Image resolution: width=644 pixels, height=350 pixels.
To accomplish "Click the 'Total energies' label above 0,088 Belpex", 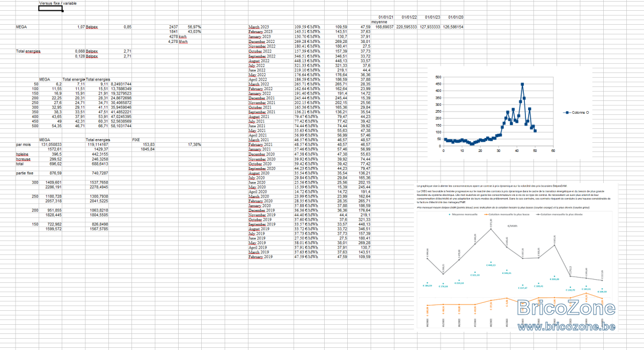I will (x=28, y=51).
